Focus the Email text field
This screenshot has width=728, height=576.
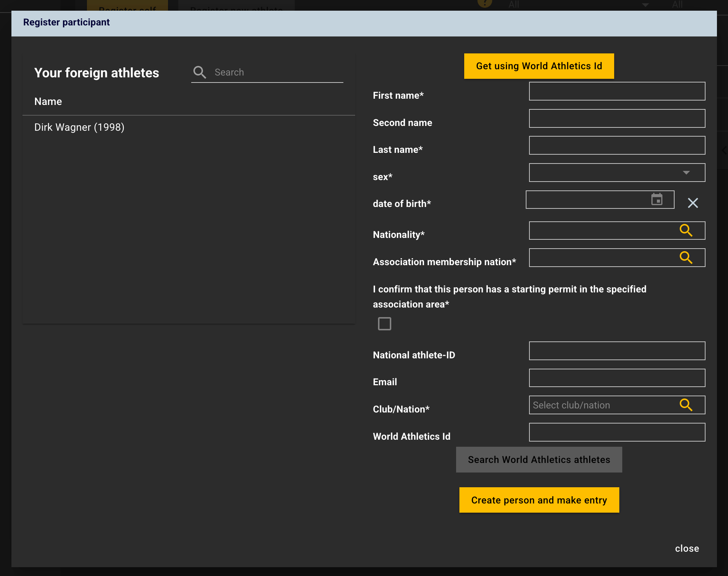point(617,378)
